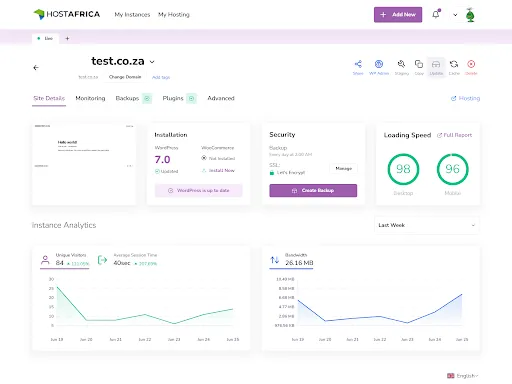Click the Cache refresh icon
Viewport: 512px width, 384px height.
[x=454, y=64]
